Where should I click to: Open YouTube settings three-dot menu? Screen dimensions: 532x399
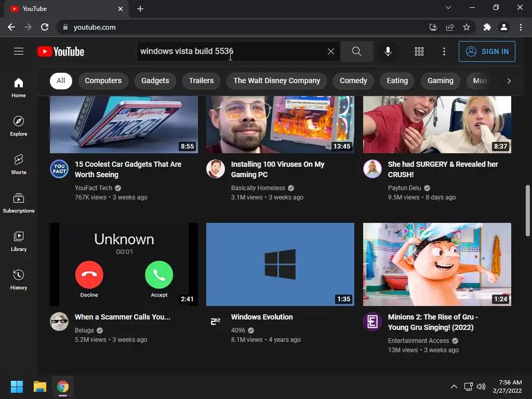[444, 51]
